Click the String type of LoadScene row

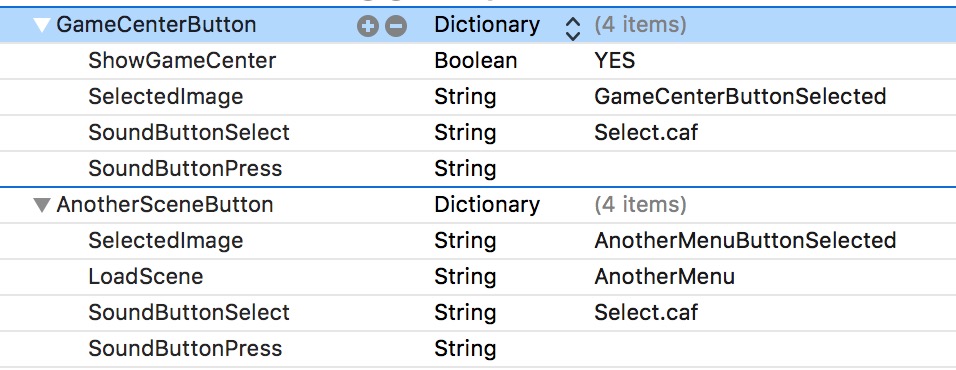click(x=465, y=277)
